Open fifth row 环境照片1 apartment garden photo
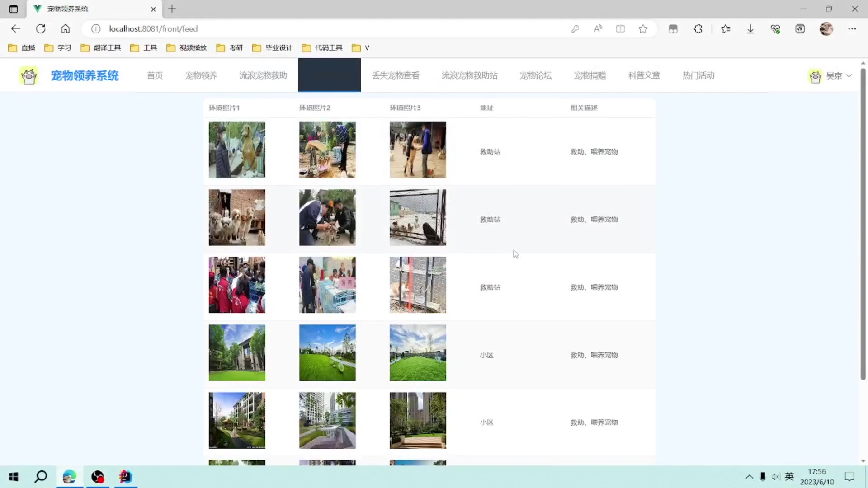 (x=237, y=420)
